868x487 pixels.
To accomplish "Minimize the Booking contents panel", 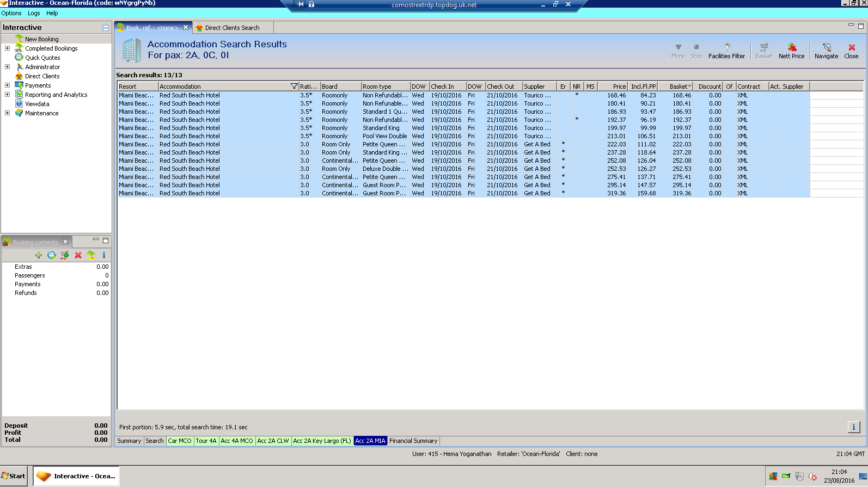I will coord(96,239).
